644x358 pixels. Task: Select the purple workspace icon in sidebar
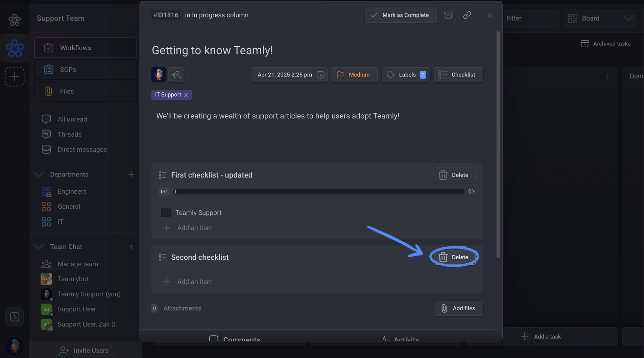point(15,48)
